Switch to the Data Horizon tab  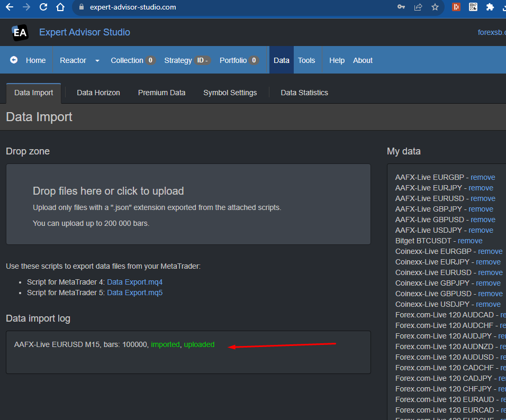(x=98, y=93)
